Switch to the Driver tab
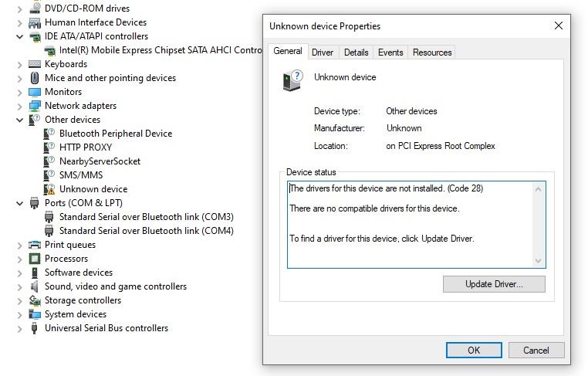The width and height of the screenshot is (588, 376). pos(323,53)
